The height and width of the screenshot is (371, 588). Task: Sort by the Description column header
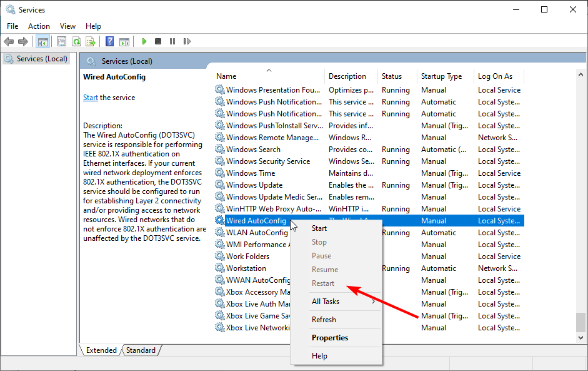pos(351,76)
